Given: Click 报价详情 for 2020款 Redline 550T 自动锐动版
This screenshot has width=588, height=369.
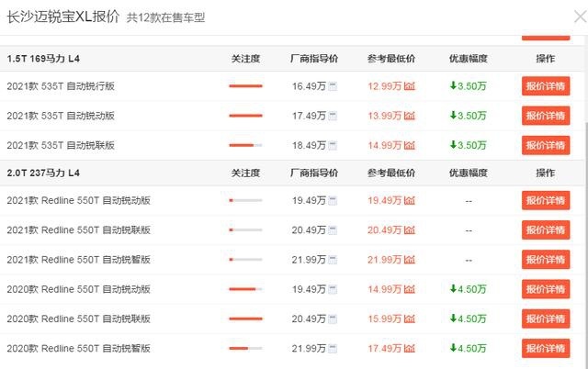Looking at the screenshot, I should coord(546,289).
